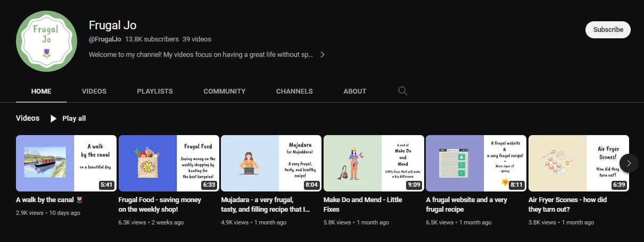Screen dimensions: 644x242
Task: Click '6.5K views • 1 month ago' text
Action: 459,222
